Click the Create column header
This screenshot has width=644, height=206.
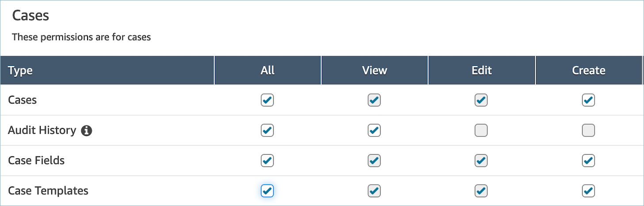[588, 70]
